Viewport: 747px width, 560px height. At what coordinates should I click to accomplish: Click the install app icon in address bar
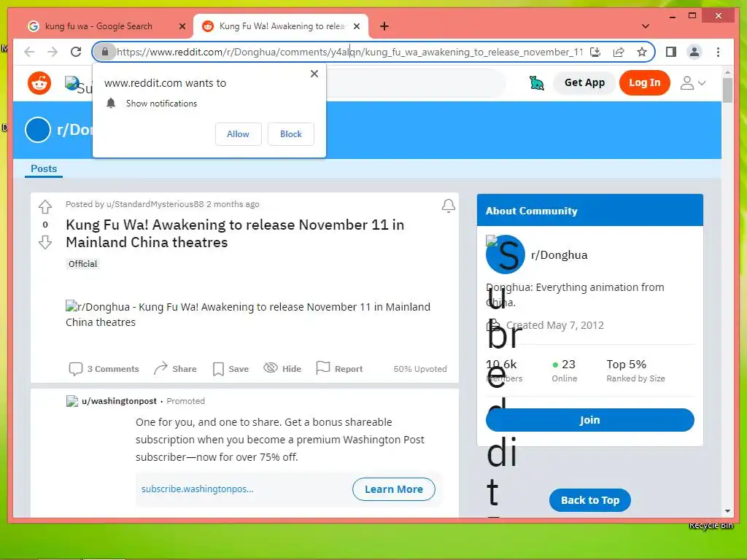[595, 52]
